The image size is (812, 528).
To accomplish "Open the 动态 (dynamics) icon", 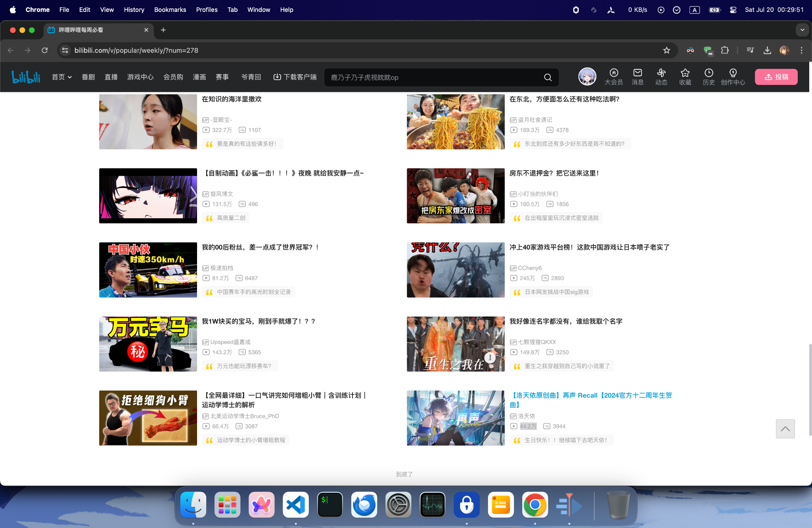I will 661,76.
